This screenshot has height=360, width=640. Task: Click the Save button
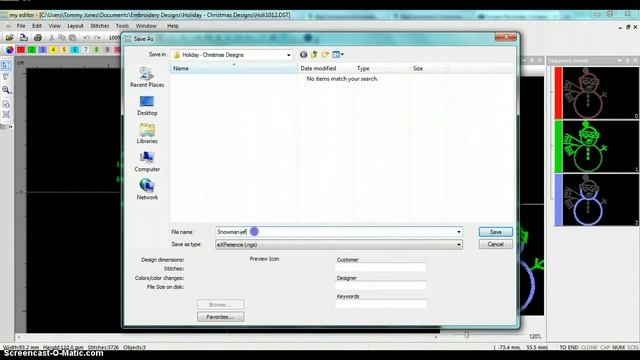point(496,232)
